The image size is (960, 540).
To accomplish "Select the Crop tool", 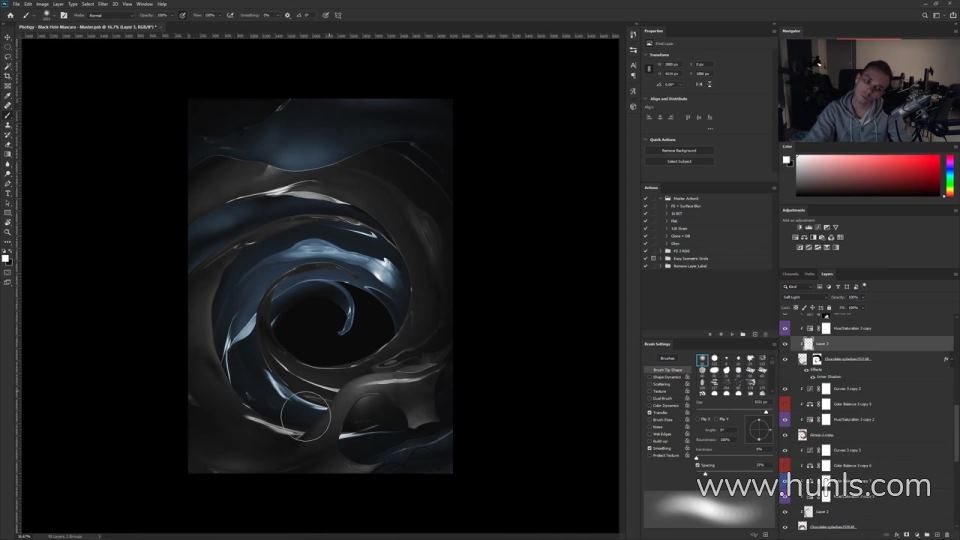I will pyautogui.click(x=8, y=76).
